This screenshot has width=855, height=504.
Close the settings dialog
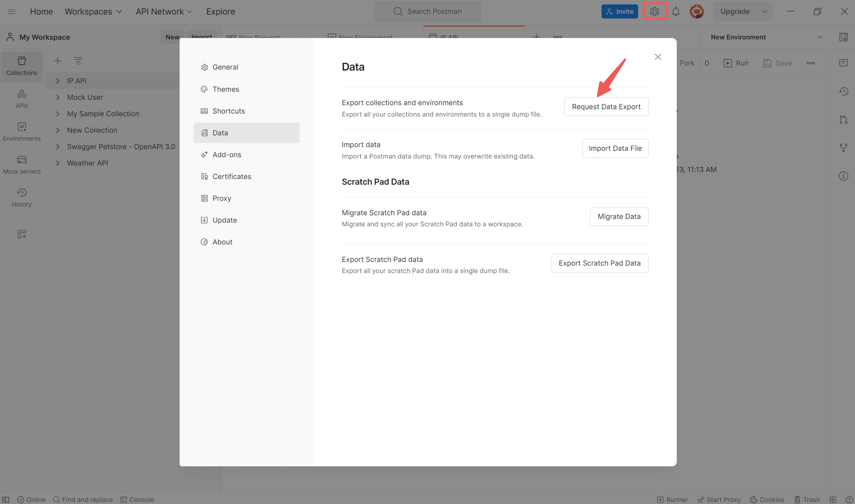657,57
